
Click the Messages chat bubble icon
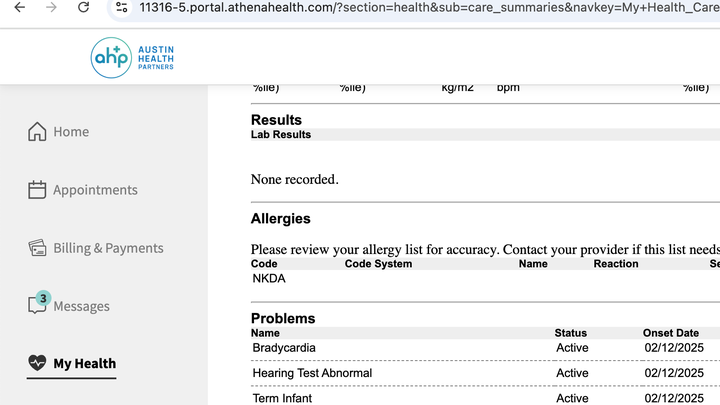(x=37, y=305)
